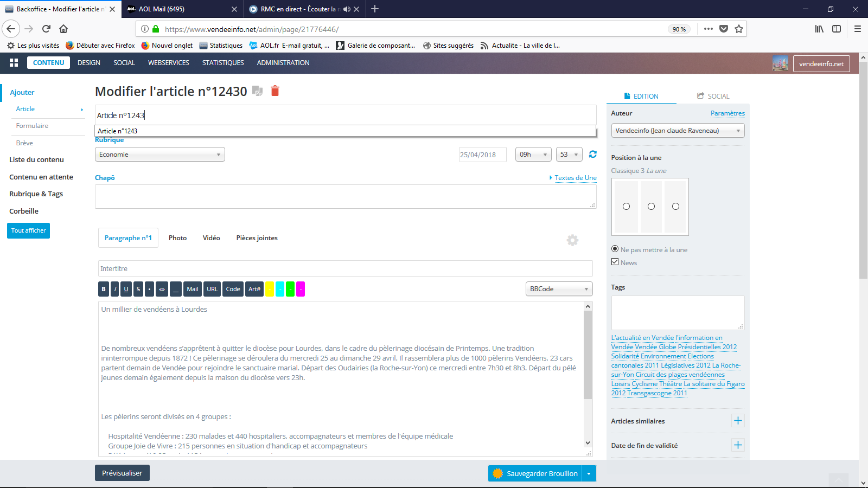Open the STATISTIQUES menu
Screen dimensions: 868x488
[x=223, y=63]
